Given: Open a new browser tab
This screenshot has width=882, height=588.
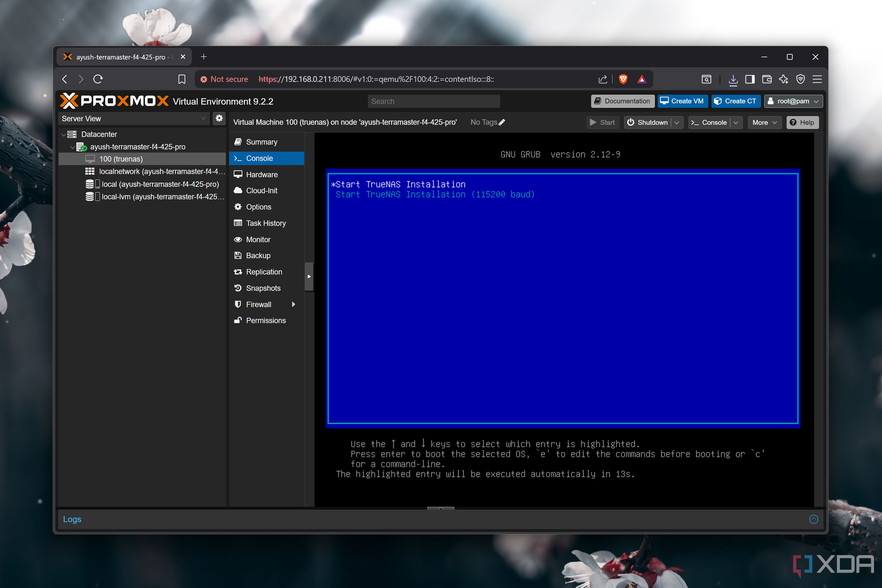Looking at the screenshot, I should pyautogui.click(x=204, y=57).
